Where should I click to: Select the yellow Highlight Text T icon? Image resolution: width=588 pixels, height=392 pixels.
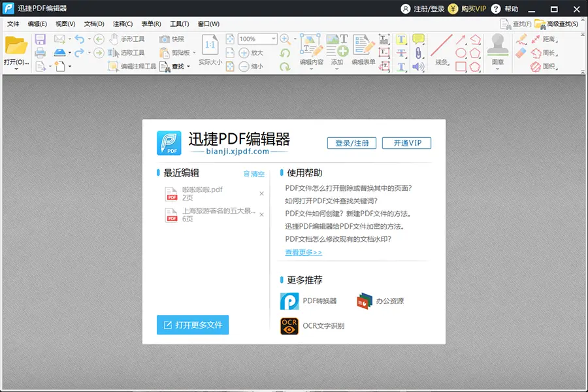point(401,39)
